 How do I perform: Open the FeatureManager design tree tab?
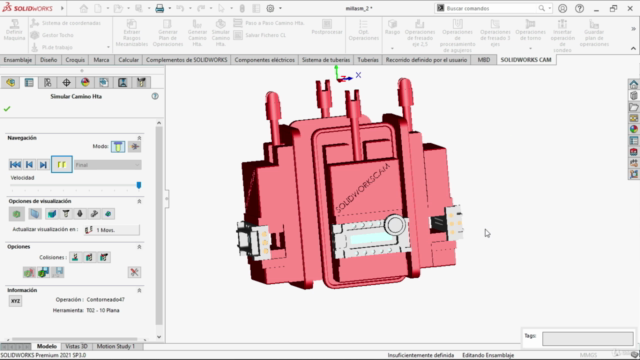(10, 82)
